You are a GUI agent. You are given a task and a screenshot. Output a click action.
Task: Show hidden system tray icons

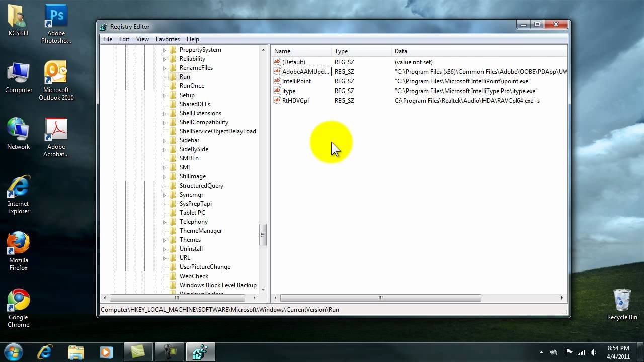click(542, 352)
